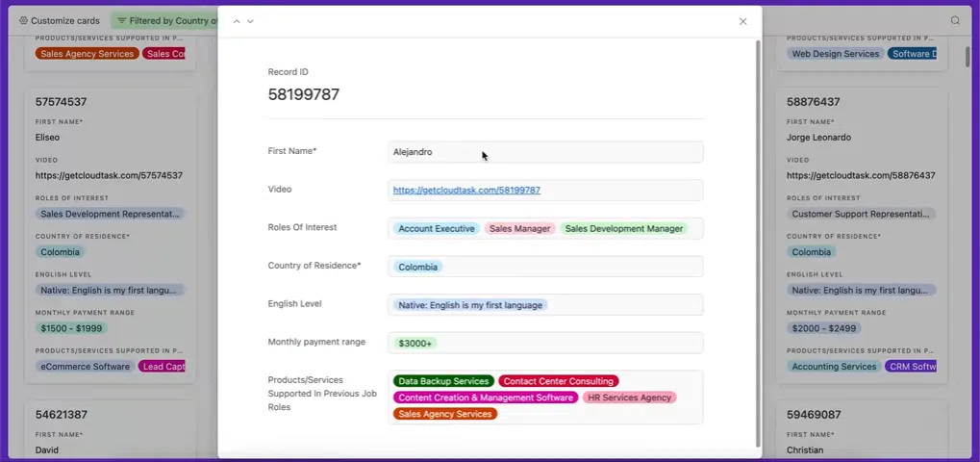Close the record detail dialog
This screenshot has width=980, height=462.
tap(743, 21)
